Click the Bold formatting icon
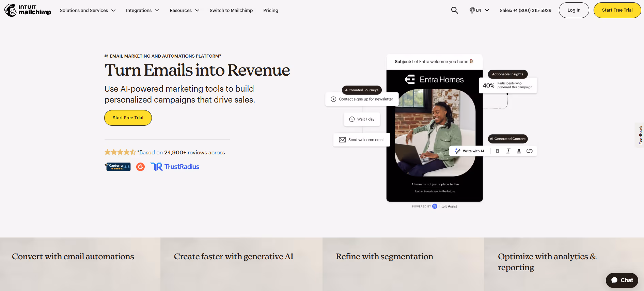 pyautogui.click(x=498, y=151)
